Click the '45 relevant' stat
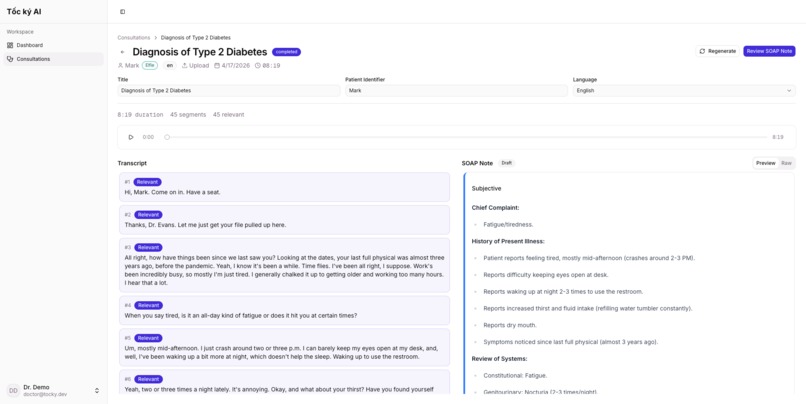806x404 pixels. [x=229, y=115]
